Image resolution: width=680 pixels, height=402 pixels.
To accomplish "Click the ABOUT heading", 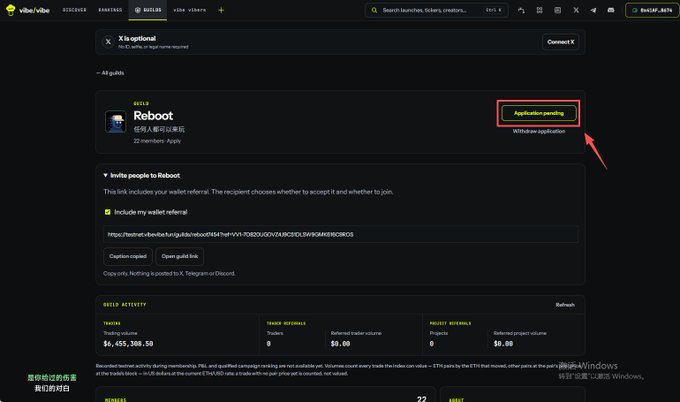I will click(456, 400).
